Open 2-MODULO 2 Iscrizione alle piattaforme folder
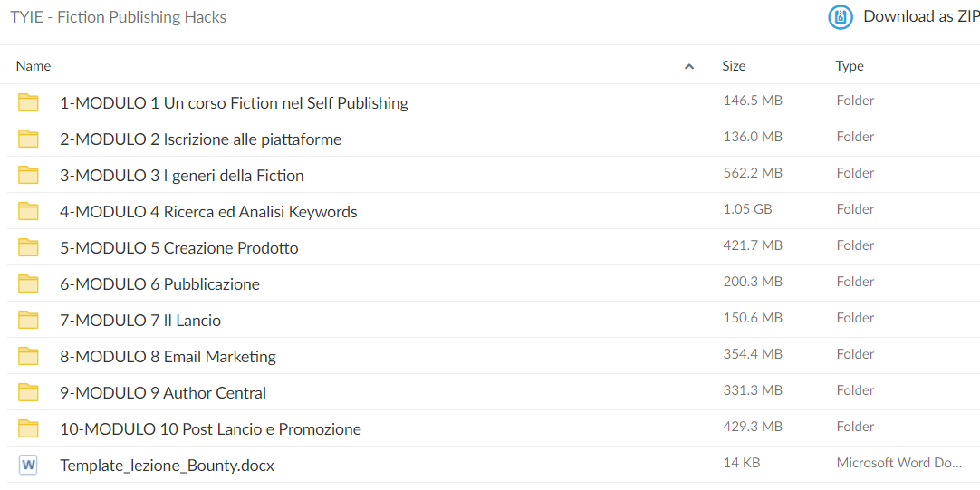Viewport: 980px width, 490px height. [x=201, y=139]
